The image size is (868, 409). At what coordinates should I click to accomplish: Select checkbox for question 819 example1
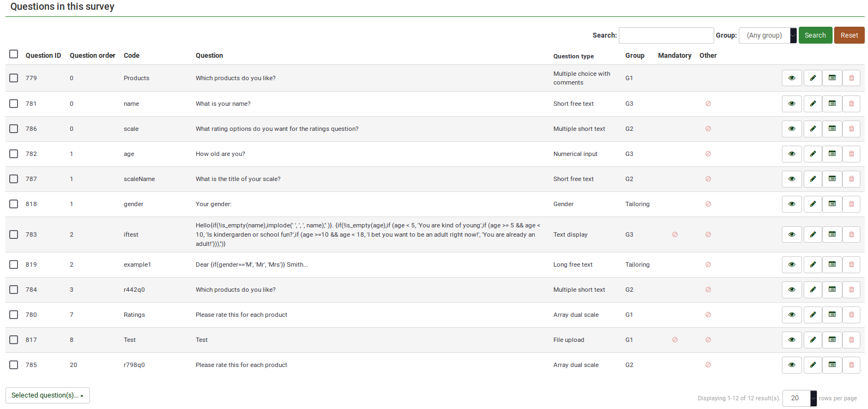tap(14, 264)
